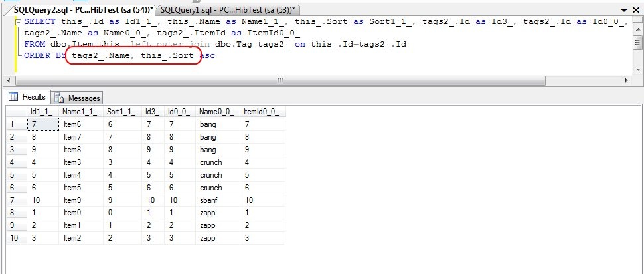644x274 pixels.
Task: Close the query document tab
Action: (x=637, y=10)
